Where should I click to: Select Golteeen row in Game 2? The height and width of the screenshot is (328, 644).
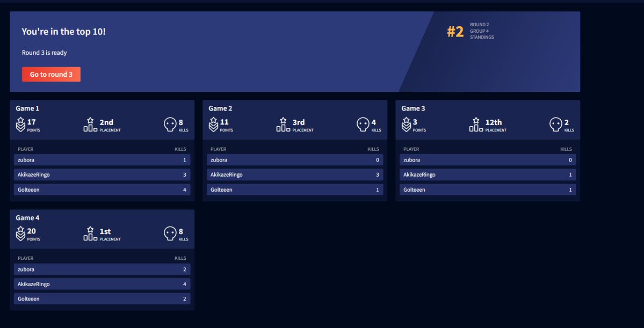(x=295, y=189)
